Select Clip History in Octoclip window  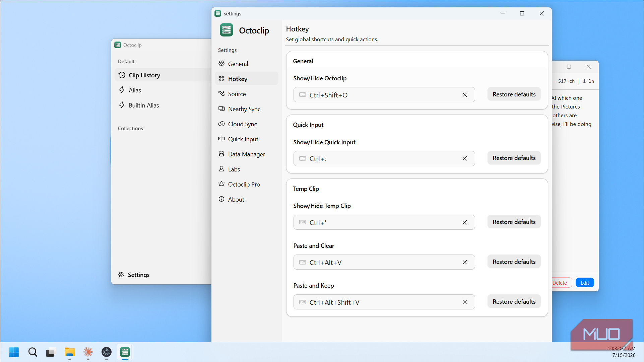163,75
